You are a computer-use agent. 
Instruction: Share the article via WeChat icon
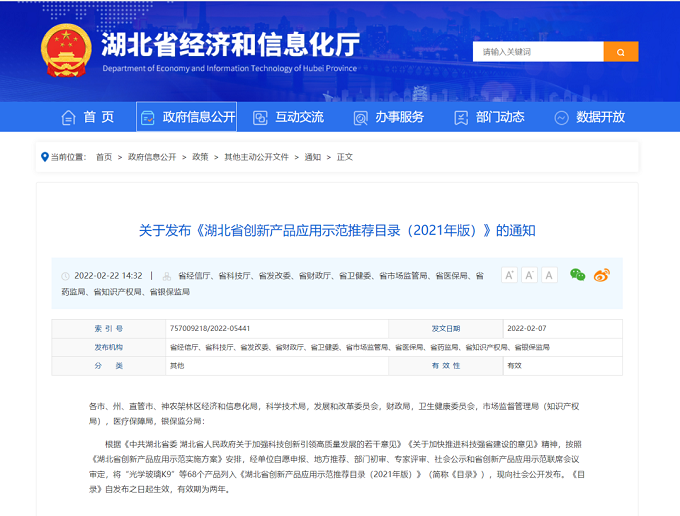(577, 275)
